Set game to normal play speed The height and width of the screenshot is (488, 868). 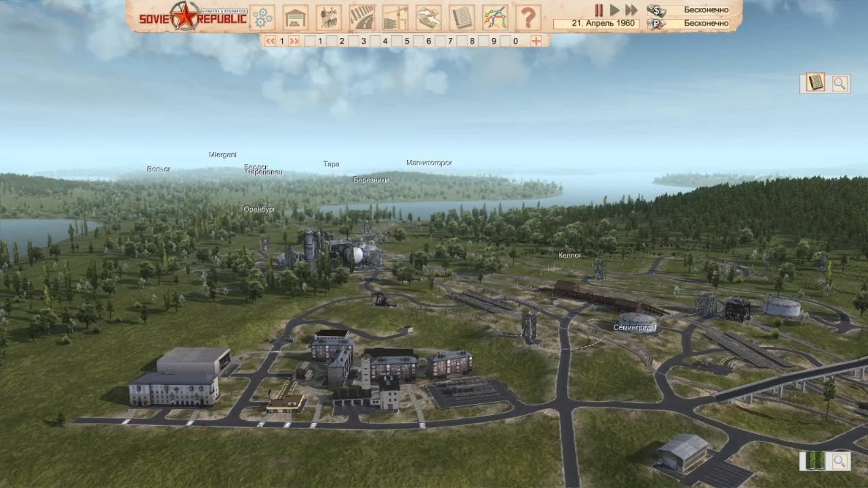[x=615, y=10]
